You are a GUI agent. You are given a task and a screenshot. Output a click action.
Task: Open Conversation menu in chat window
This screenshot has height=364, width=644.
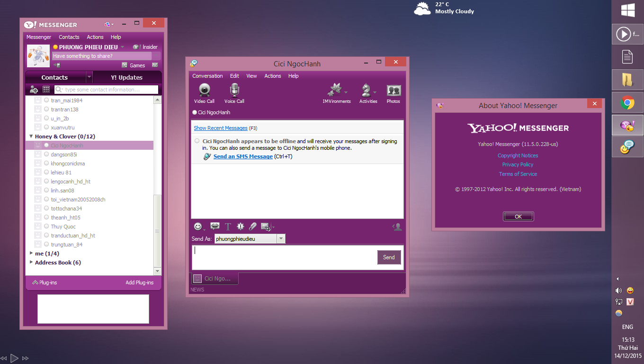(x=207, y=76)
